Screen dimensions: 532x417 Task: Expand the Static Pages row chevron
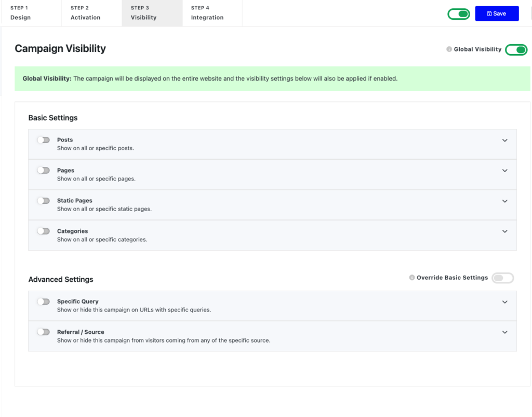tap(505, 201)
